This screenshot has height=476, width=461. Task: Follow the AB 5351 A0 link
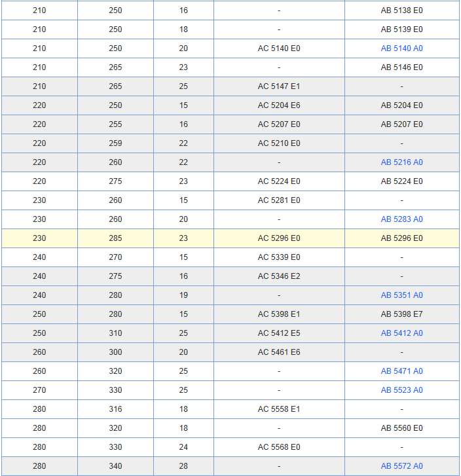[401, 295]
